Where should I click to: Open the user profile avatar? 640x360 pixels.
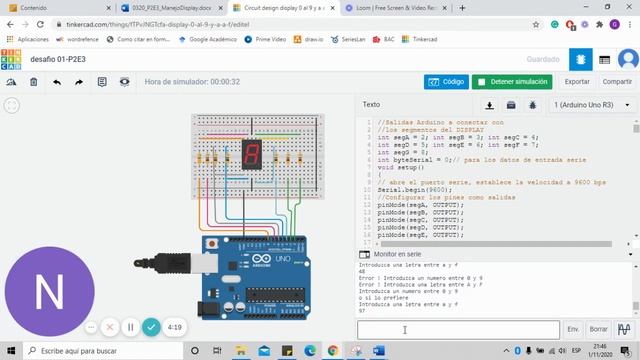(x=628, y=60)
